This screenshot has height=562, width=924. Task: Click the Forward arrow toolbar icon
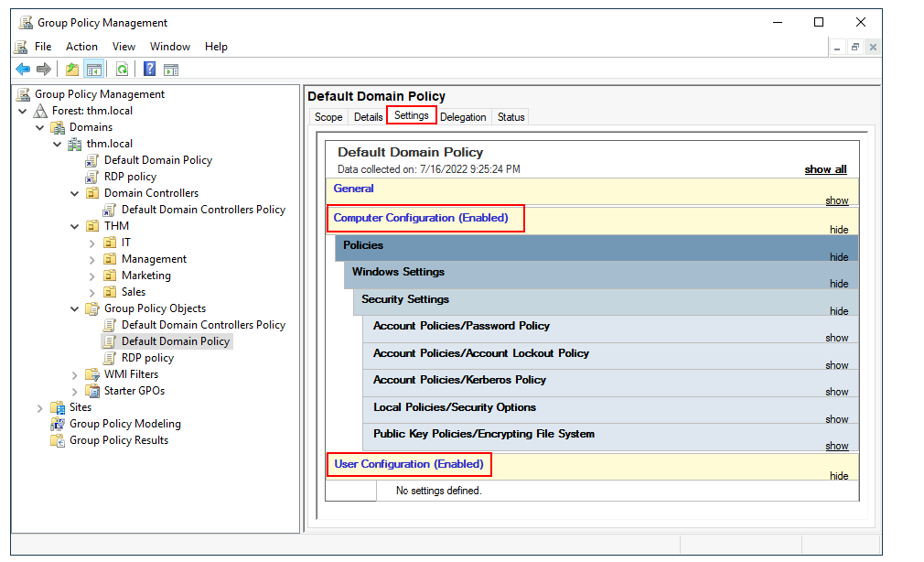[x=44, y=70]
